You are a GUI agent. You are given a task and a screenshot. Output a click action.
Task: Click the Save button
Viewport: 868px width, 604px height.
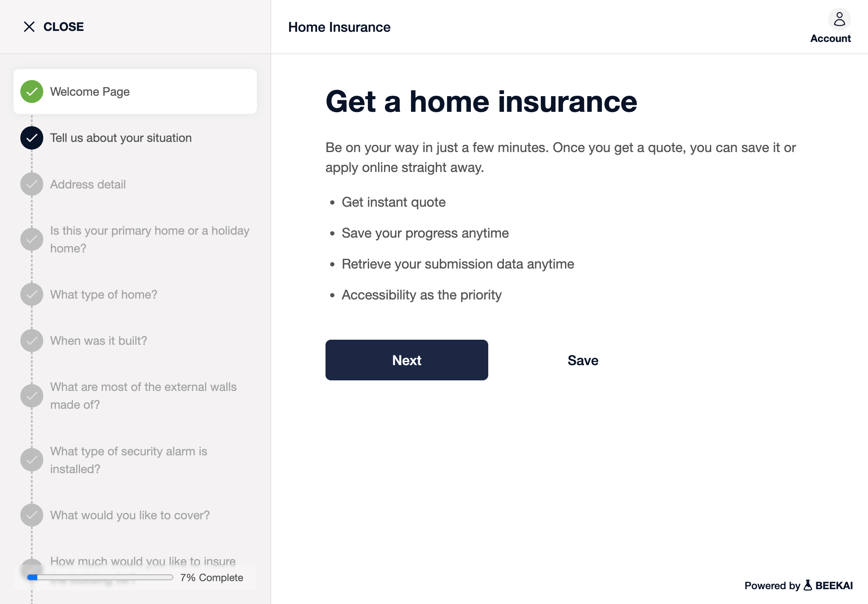point(583,360)
